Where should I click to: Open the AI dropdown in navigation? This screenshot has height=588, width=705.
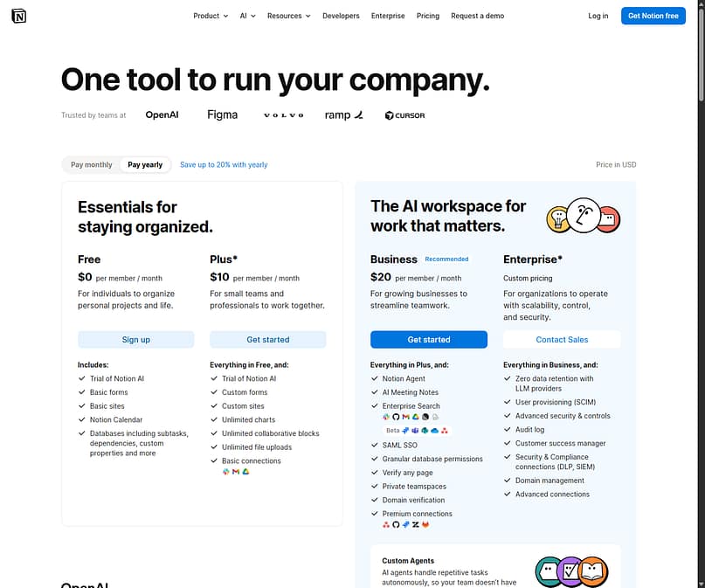click(248, 16)
